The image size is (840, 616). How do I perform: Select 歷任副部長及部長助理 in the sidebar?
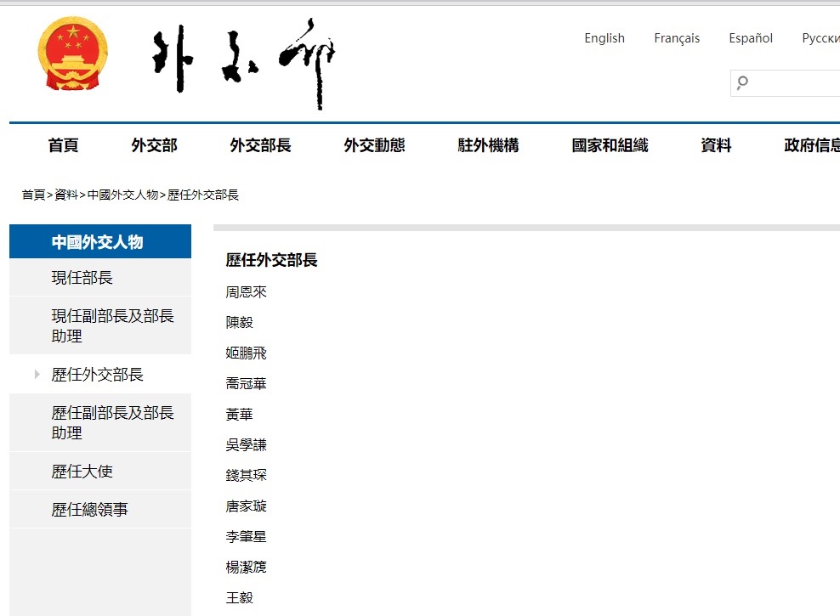tap(100, 422)
